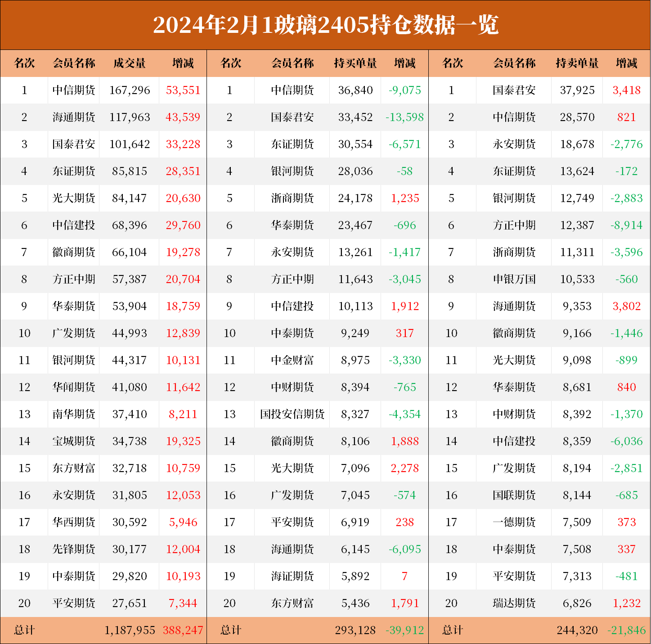Click the value 85,815 for 东证期货
This screenshot has width=651, height=644.
pyautogui.click(x=130, y=171)
